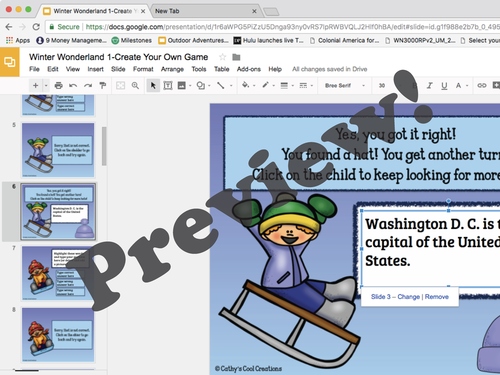Click the Insert image icon
Image resolution: width=500 pixels, height=375 pixels.
pyautogui.click(x=182, y=86)
